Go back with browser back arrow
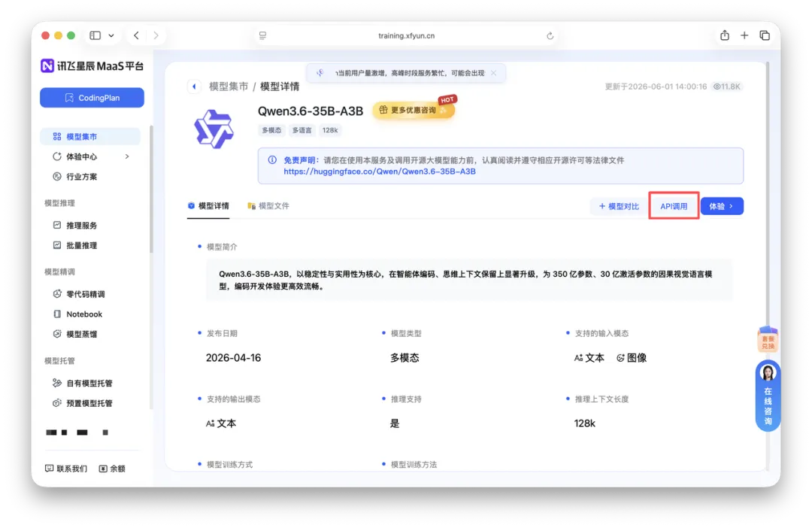Screen dimensions: 812x528 136,35
